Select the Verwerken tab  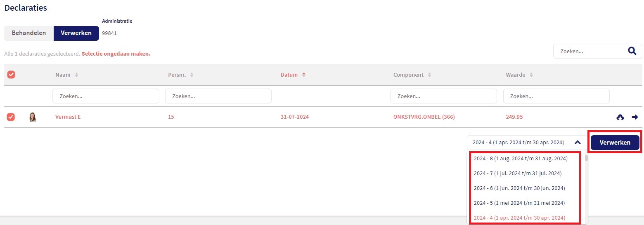tap(76, 33)
